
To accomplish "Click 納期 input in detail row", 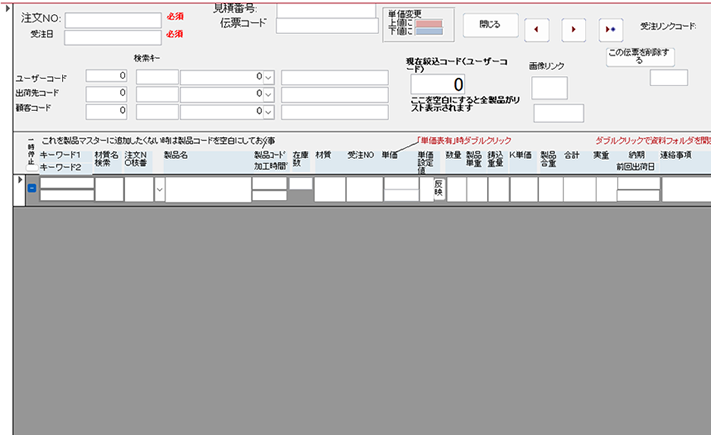I will (638, 183).
